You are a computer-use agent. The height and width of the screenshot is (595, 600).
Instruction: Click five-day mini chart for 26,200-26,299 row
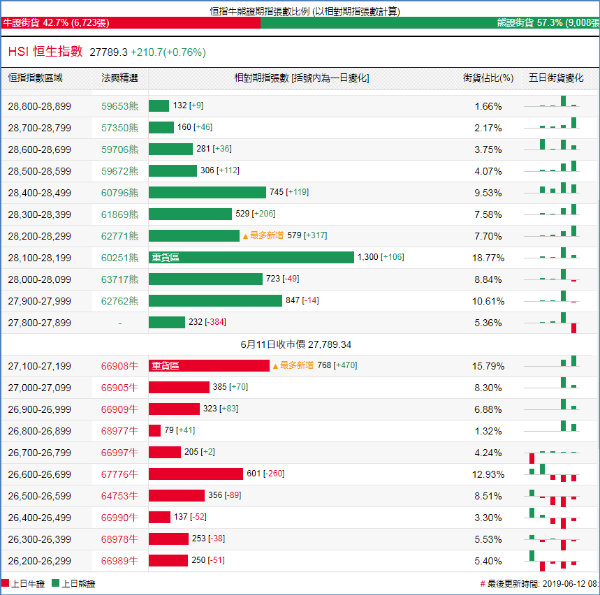(552, 561)
